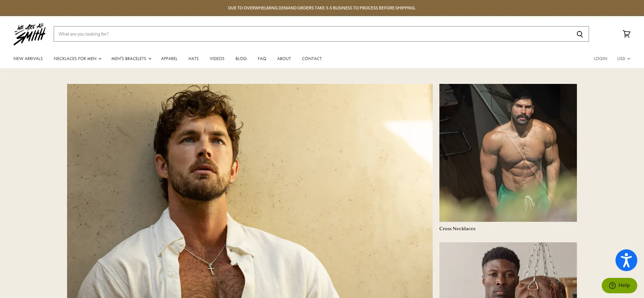Click the collection image with the punching bag

coord(508,270)
